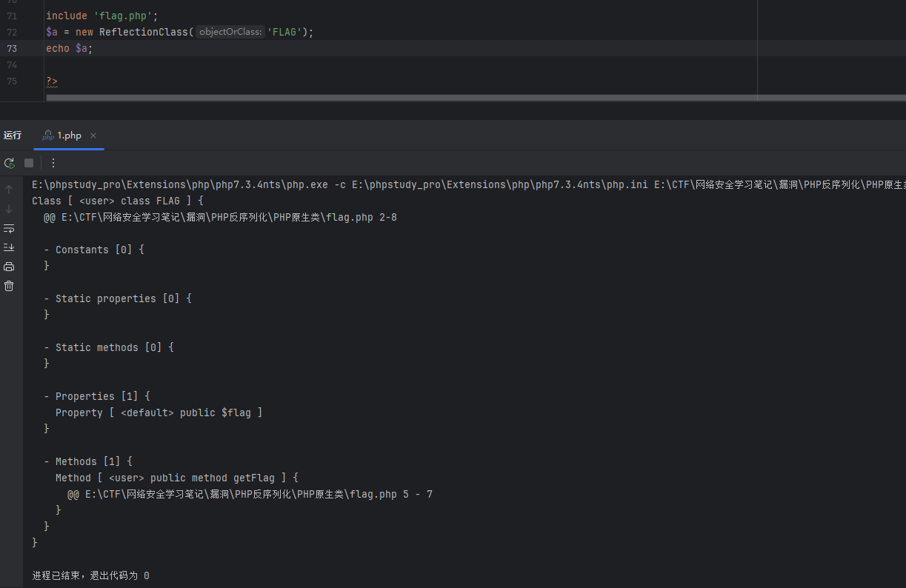Clear all console output with trash icon
Screen dimensions: 906x588
pos(9,286)
